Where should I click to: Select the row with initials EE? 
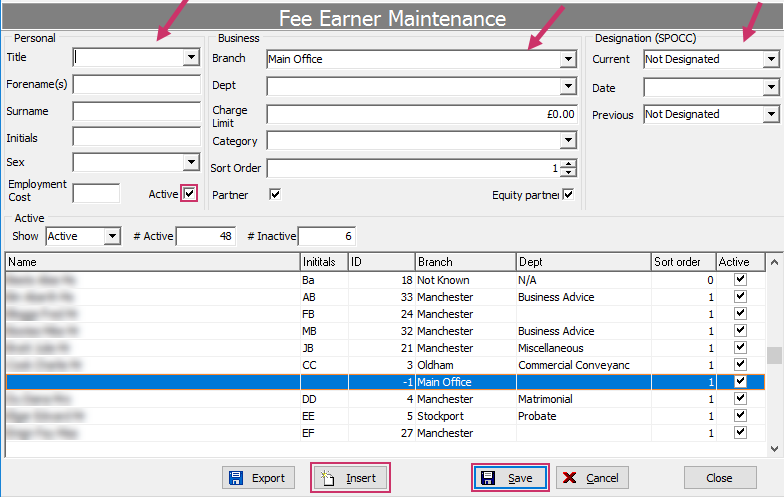coord(385,416)
